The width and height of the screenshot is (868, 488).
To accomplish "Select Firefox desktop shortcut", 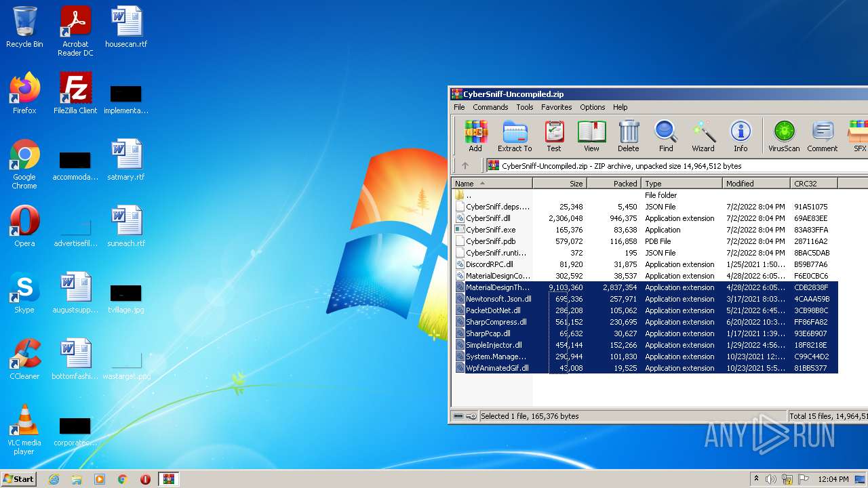I will pos(24,94).
